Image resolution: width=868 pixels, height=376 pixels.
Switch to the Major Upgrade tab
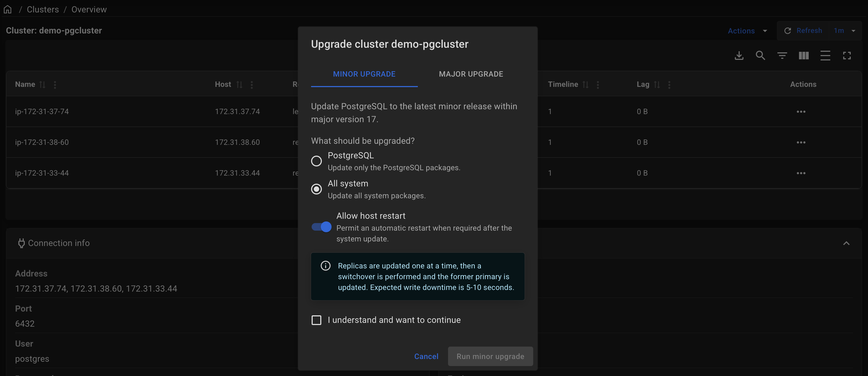(471, 74)
